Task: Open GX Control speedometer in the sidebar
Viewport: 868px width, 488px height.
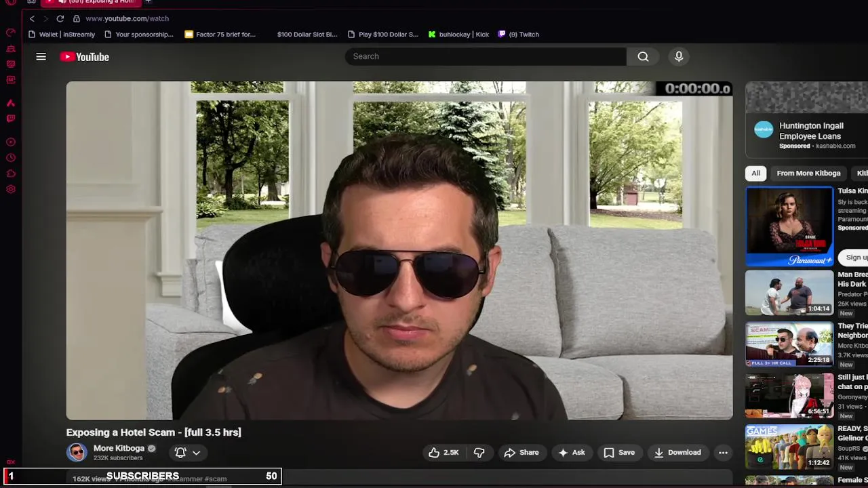Action: 11,33
